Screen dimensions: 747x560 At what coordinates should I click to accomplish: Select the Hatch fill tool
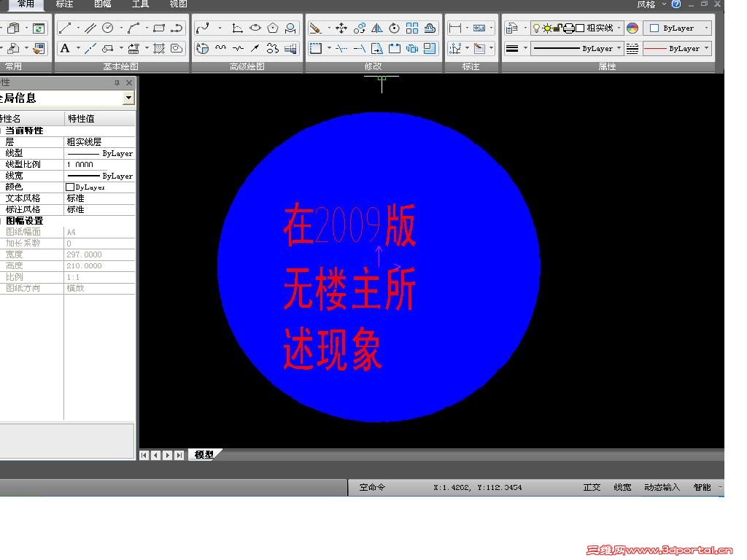pyautogui.click(x=159, y=48)
